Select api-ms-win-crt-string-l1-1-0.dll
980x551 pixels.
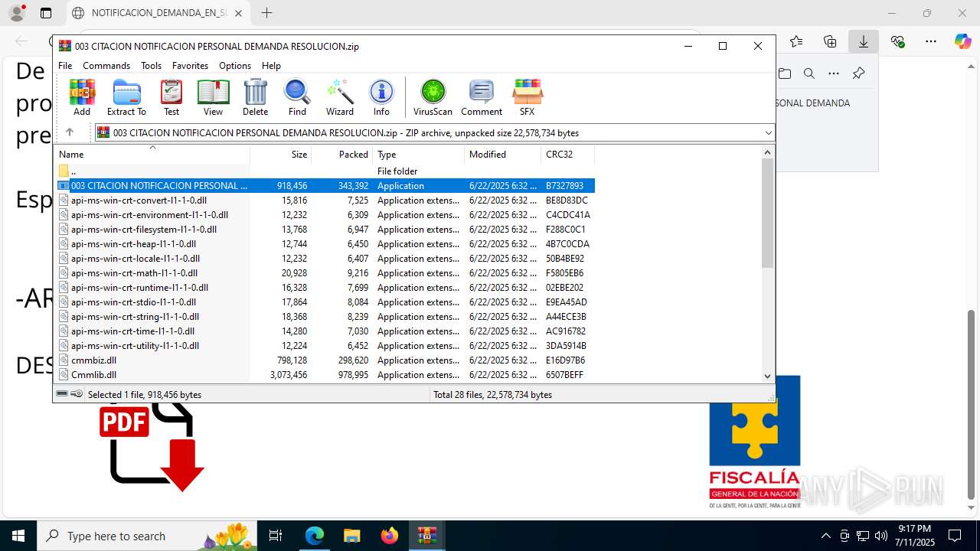(325, 316)
